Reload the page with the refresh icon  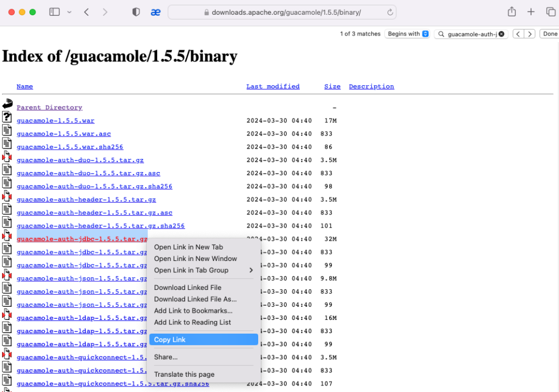pos(390,13)
